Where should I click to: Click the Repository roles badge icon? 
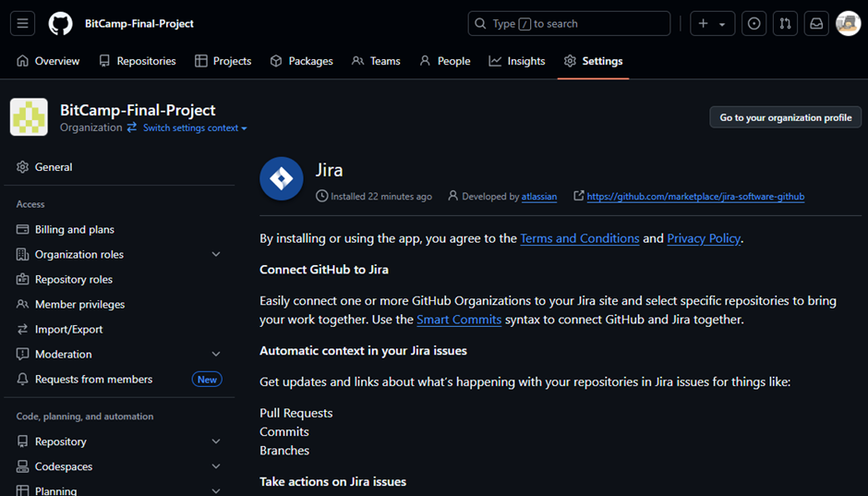(22, 279)
